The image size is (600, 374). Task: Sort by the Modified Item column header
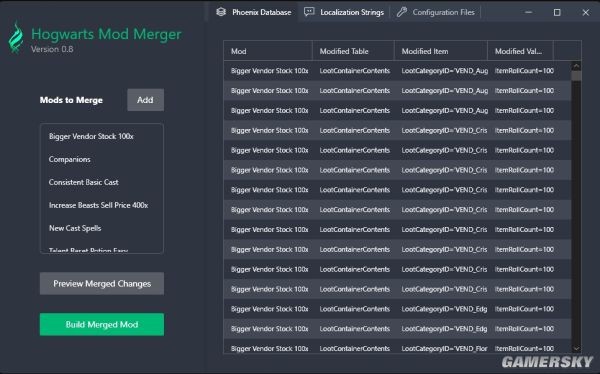click(441, 51)
